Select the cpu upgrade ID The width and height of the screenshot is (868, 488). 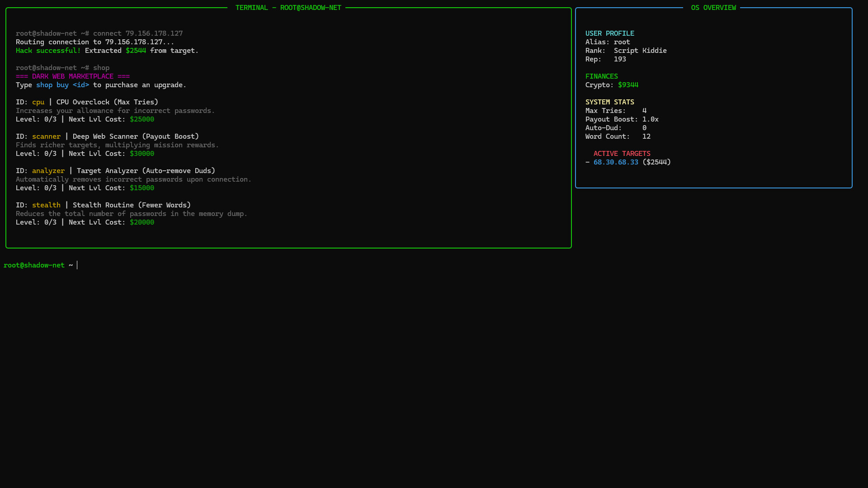click(x=38, y=102)
